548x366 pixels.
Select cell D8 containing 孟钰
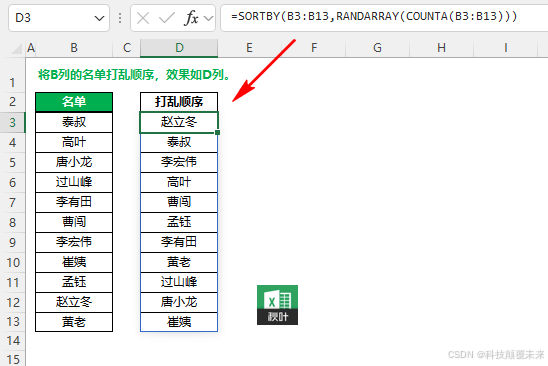click(x=179, y=222)
